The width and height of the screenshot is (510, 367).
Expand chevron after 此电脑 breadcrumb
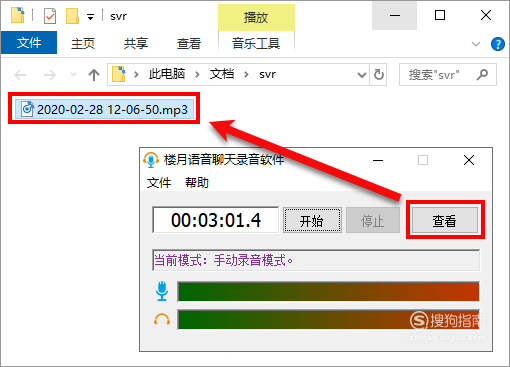pyautogui.click(x=197, y=74)
